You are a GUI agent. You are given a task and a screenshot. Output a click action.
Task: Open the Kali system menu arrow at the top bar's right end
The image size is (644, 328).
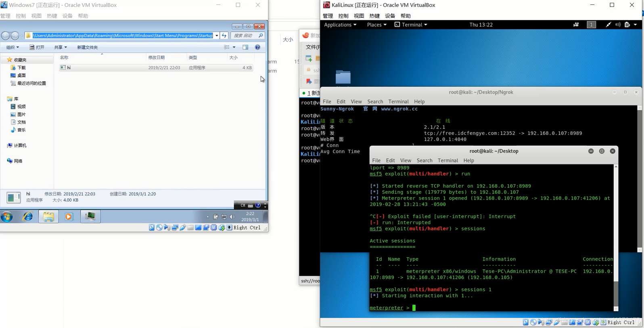pos(636,25)
